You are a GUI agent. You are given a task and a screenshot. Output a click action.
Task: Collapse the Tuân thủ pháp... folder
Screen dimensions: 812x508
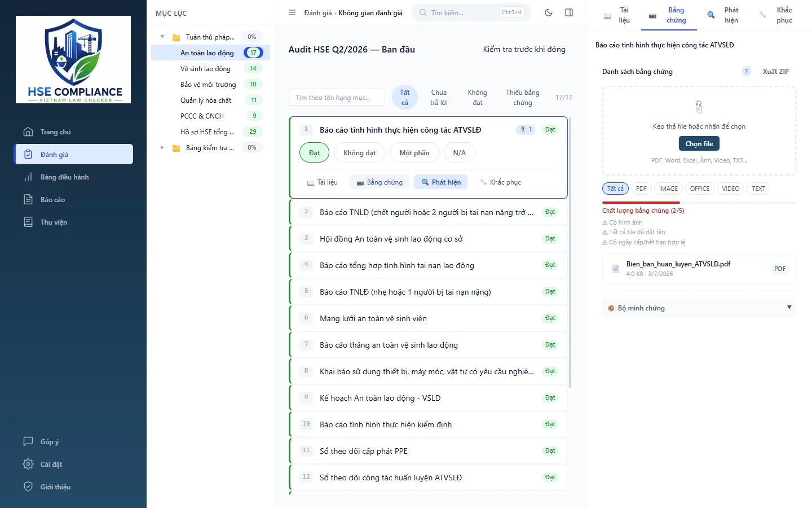point(162,37)
